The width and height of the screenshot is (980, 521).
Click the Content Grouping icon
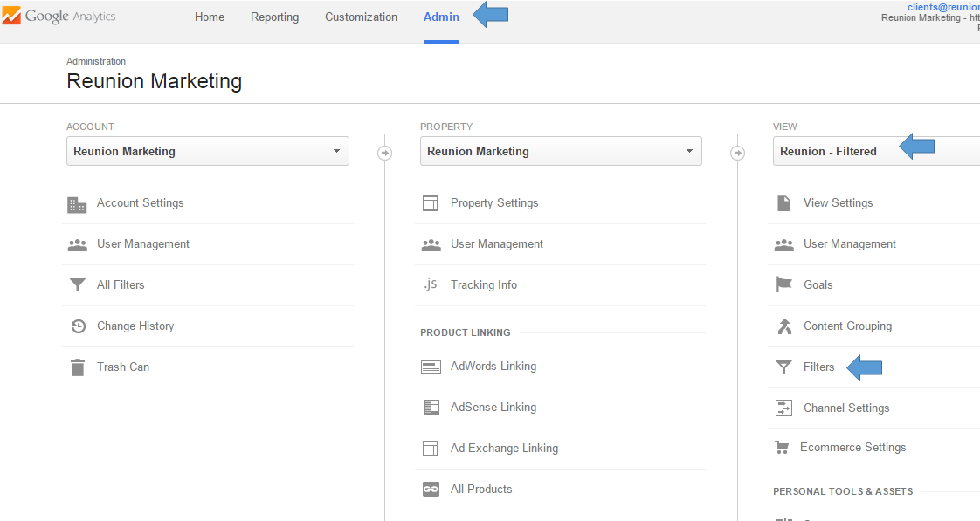784,326
